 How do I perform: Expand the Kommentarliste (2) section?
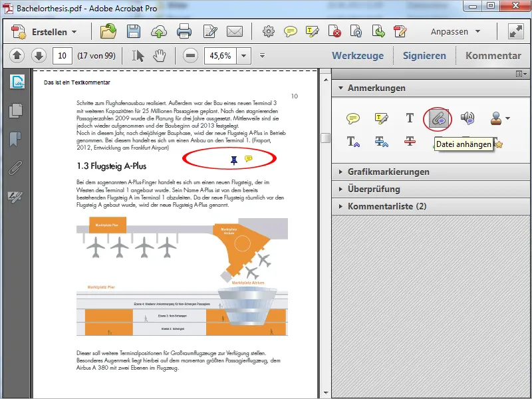[x=431, y=206]
